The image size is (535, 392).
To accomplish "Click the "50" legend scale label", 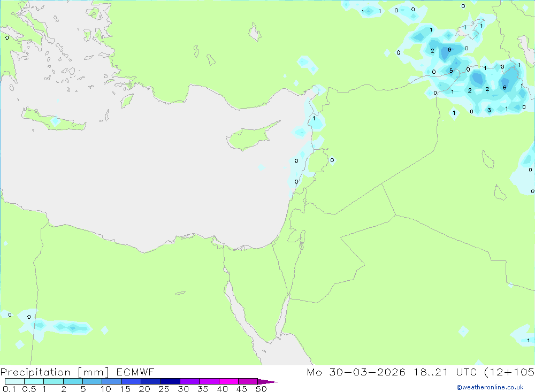I will 262,389.
